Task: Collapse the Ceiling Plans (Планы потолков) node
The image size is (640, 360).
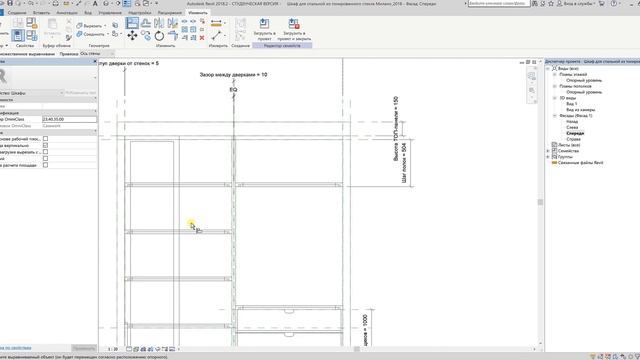Action: pos(555,86)
